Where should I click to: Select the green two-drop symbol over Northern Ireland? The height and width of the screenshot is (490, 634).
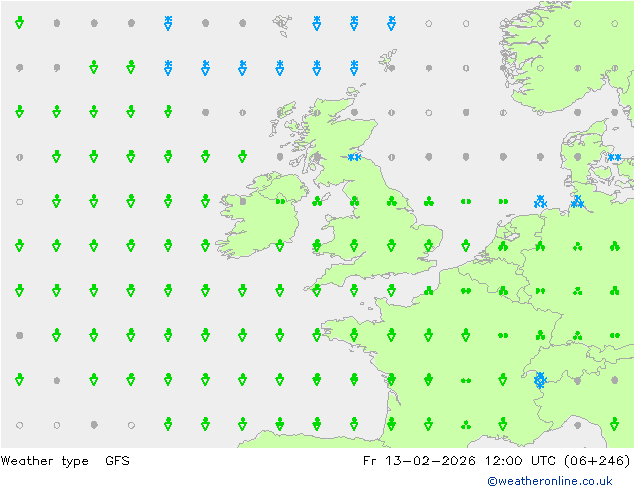pos(280,201)
